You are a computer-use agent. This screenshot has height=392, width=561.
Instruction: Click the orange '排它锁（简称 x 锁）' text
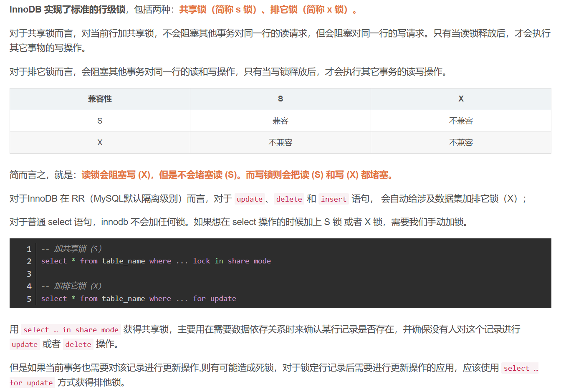point(309,10)
